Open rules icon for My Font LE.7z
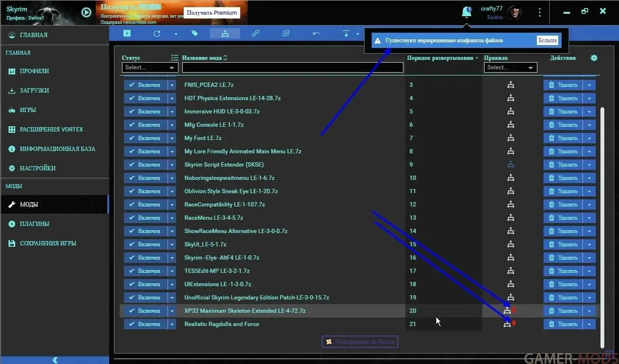The width and height of the screenshot is (619, 364). [x=510, y=138]
